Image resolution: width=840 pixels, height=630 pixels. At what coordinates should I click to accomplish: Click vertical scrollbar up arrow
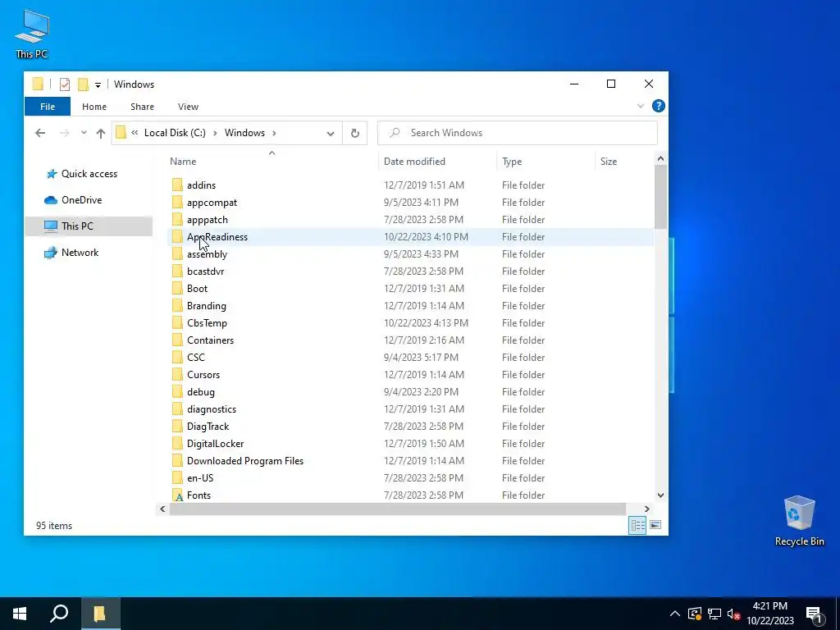[660, 158]
